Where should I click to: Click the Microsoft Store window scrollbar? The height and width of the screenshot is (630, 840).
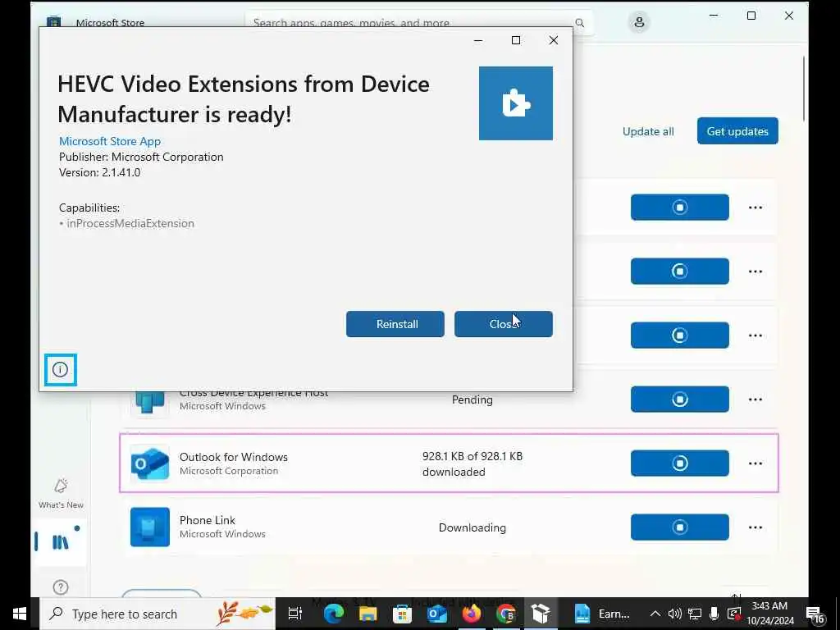[804, 89]
